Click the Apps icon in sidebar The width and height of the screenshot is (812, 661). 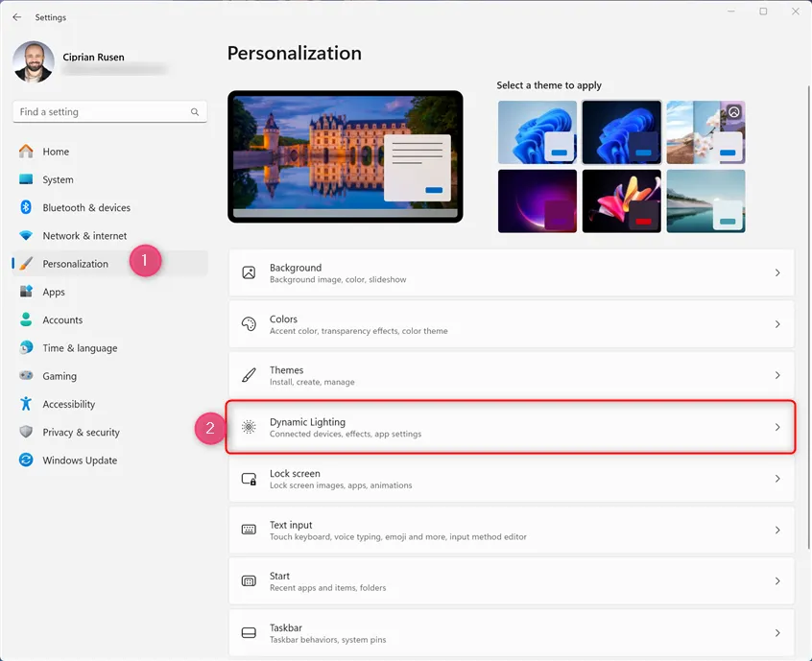(x=26, y=292)
